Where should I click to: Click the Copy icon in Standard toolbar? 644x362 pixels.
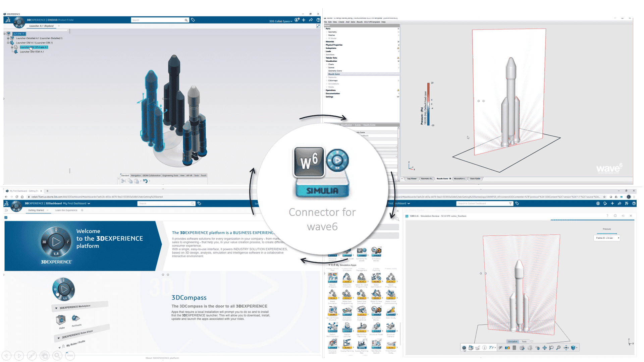(x=130, y=181)
